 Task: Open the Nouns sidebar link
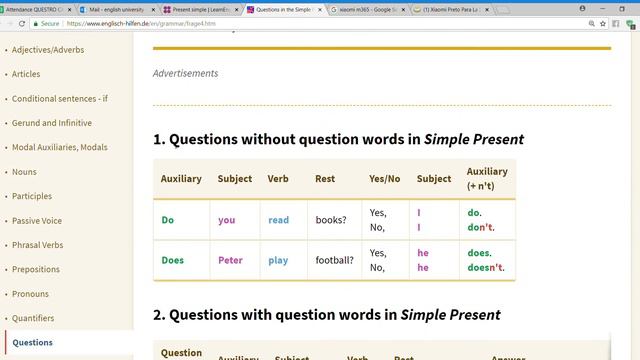24,172
